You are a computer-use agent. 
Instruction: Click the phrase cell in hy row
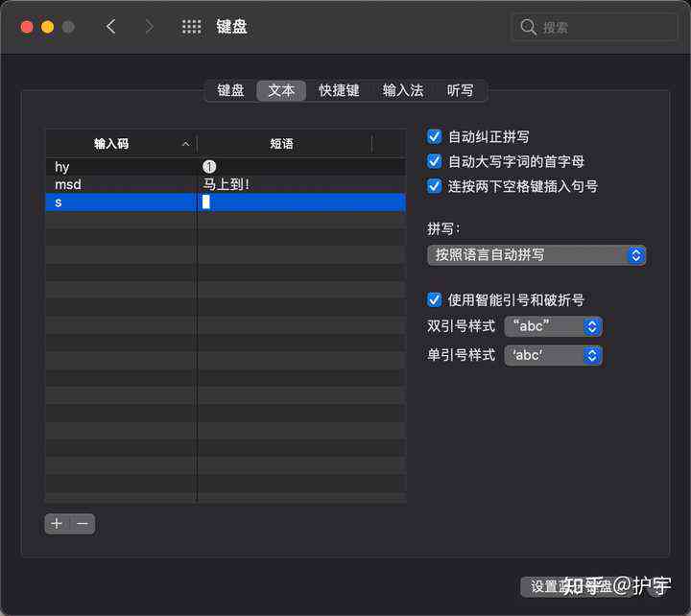pos(302,167)
